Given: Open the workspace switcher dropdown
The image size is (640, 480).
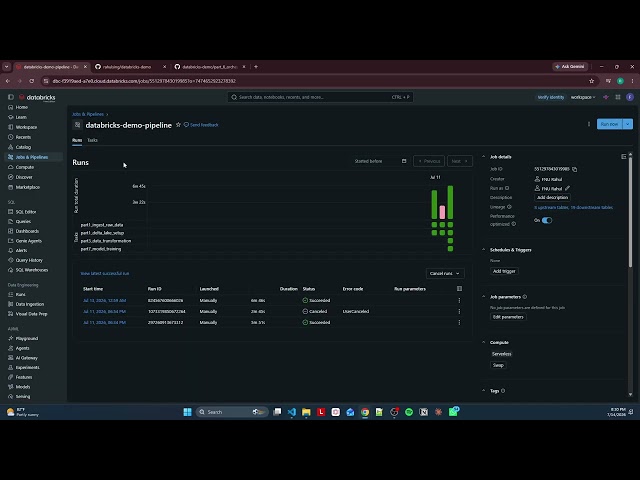Looking at the screenshot, I should pyautogui.click(x=583, y=97).
